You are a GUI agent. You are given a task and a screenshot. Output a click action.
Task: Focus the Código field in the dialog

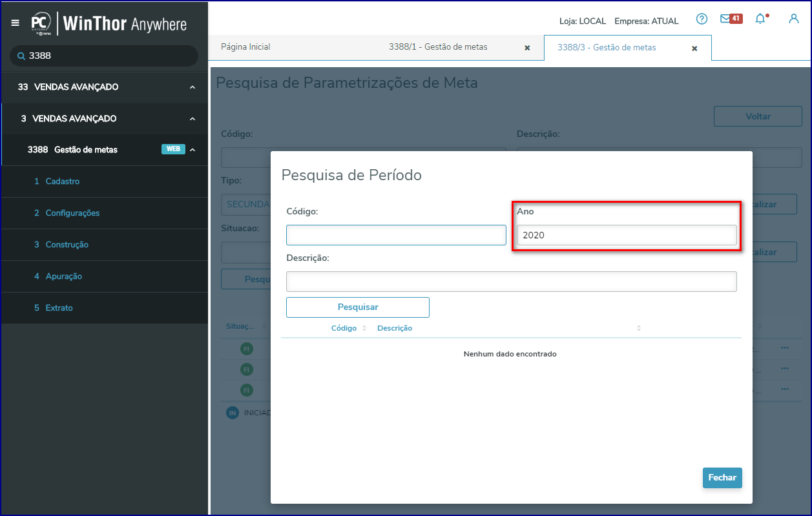click(x=396, y=235)
